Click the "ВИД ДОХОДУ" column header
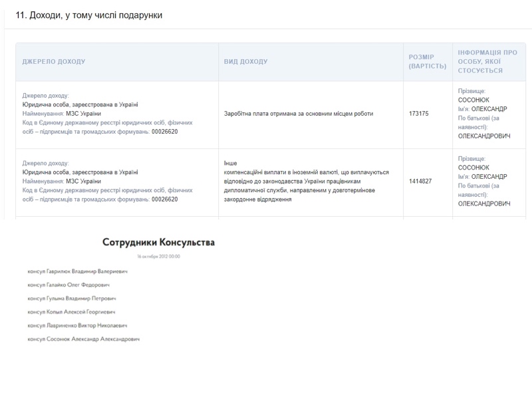 click(x=246, y=62)
